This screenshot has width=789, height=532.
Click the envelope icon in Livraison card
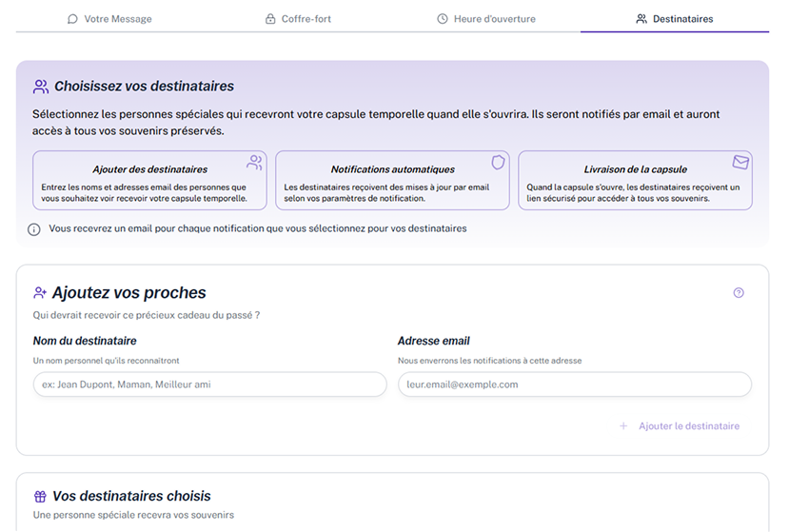click(x=740, y=162)
